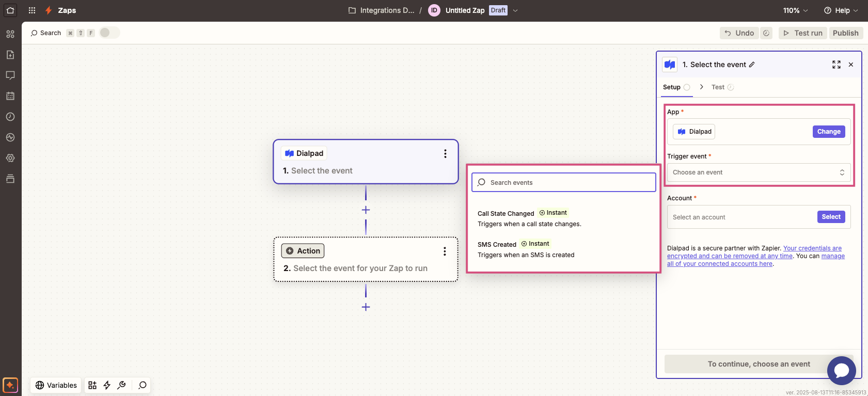Image resolution: width=868 pixels, height=396 pixels.
Task: Click the orange Zaps lightning logo
Action: (x=49, y=10)
